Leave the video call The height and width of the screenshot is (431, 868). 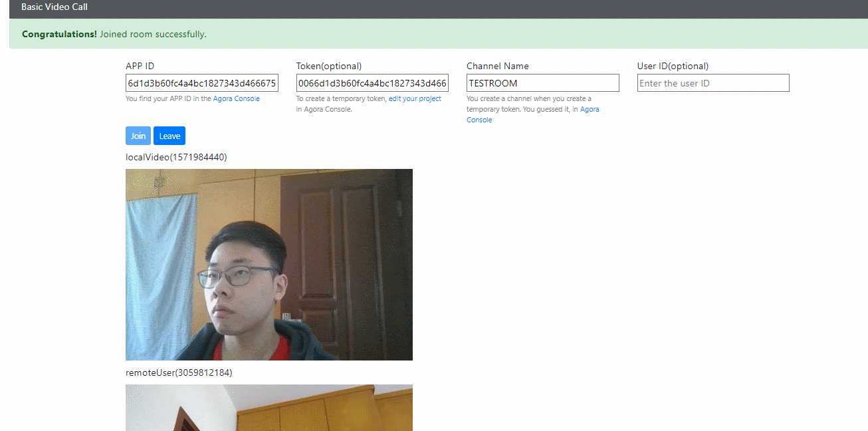tap(169, 136)
